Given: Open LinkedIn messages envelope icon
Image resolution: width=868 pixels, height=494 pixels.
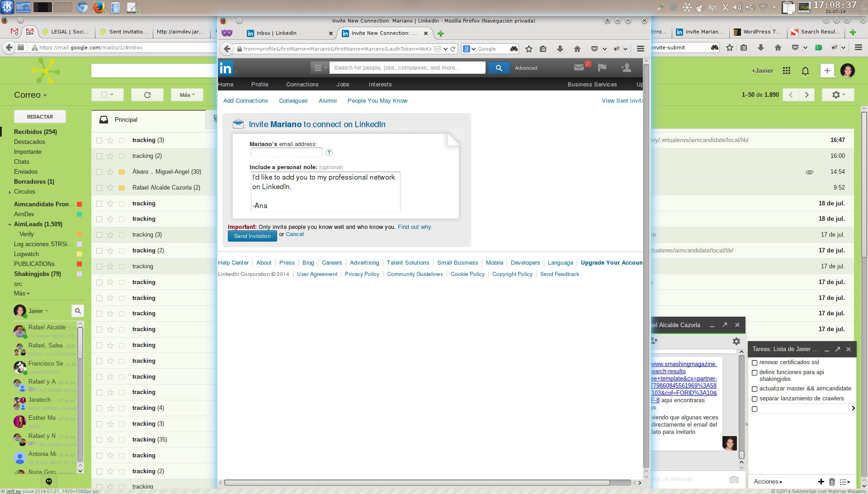Looking at the screenshot, I should [579, 67].
